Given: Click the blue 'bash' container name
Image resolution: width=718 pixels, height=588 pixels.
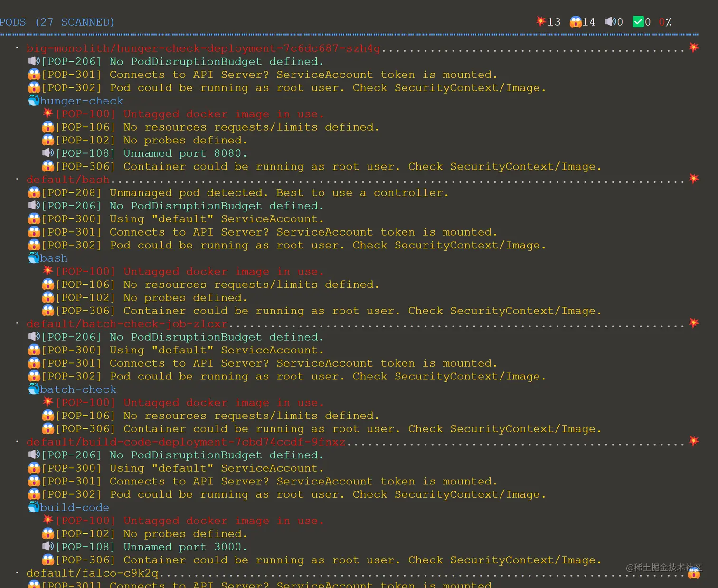Looking at the screenshot, I should click(54, 258).
